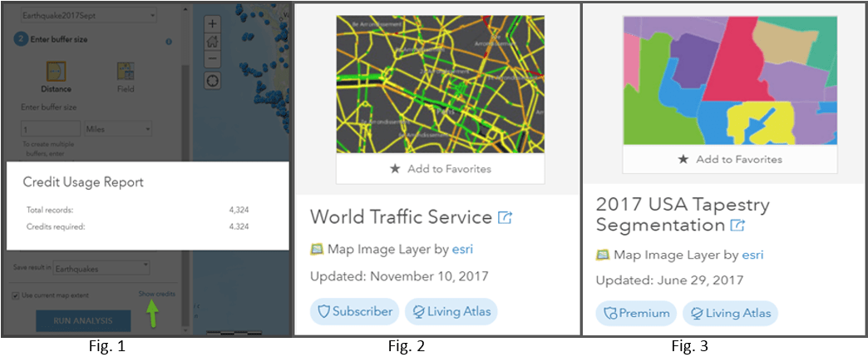This screenshot has width=868, height=362.
Task: Click the map Home extent button
Action: (213, 41)
